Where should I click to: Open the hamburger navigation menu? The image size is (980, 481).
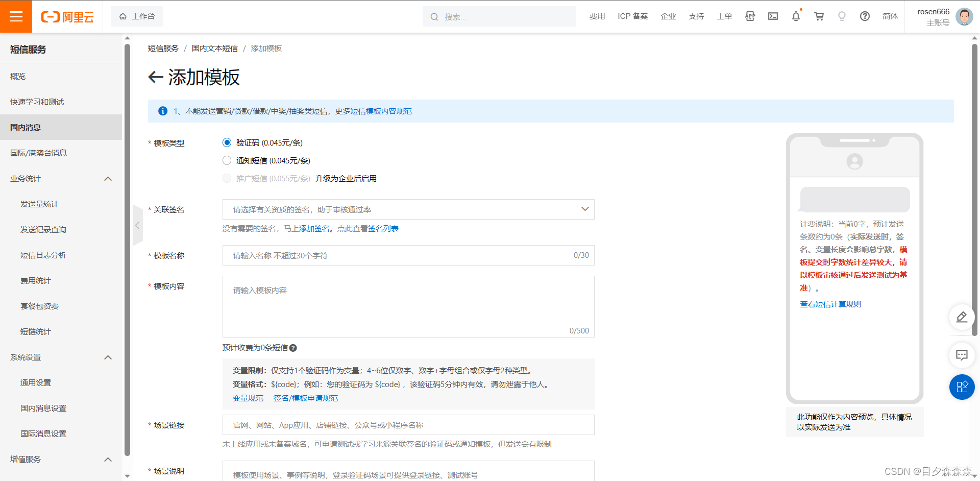click(16, 16)
